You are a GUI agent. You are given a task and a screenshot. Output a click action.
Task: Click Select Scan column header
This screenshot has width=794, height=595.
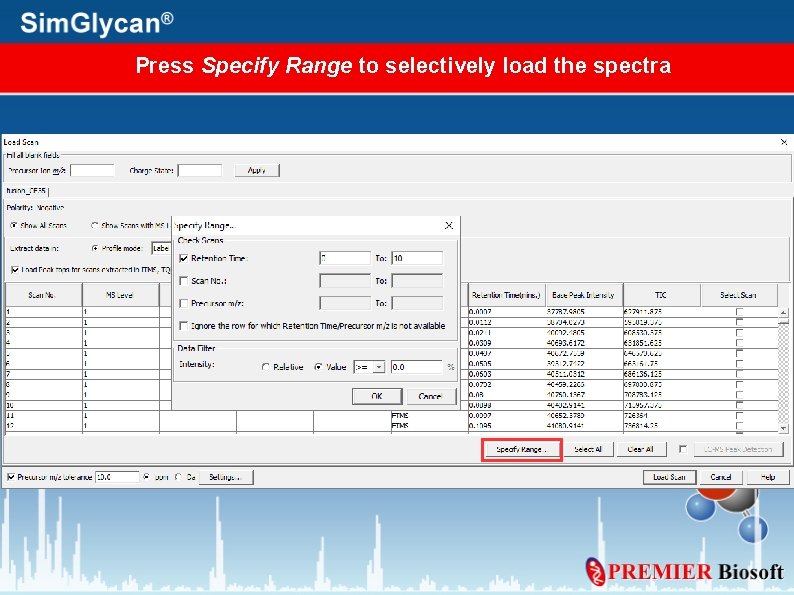point(739,295)
